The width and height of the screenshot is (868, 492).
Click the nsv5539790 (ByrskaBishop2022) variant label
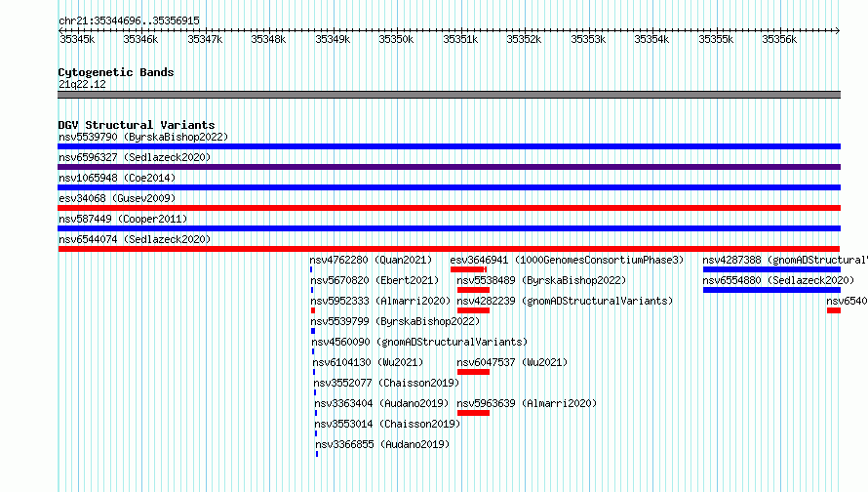tap(143, 137)
